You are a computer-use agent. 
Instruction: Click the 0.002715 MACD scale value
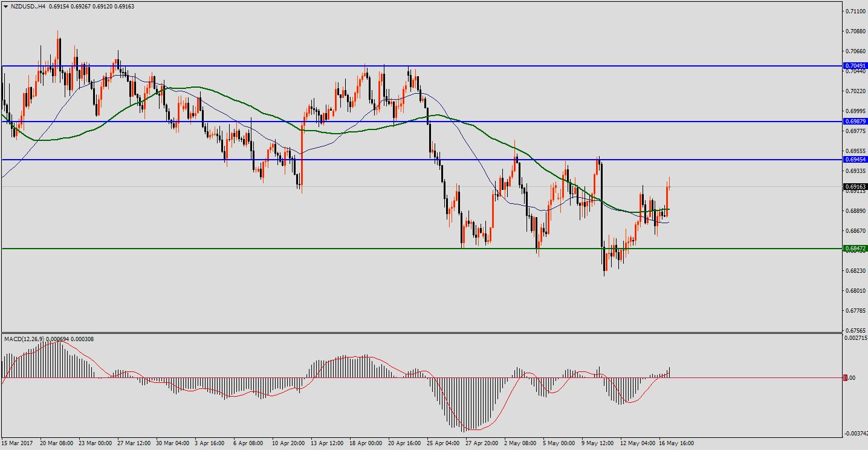pos(855,339)
